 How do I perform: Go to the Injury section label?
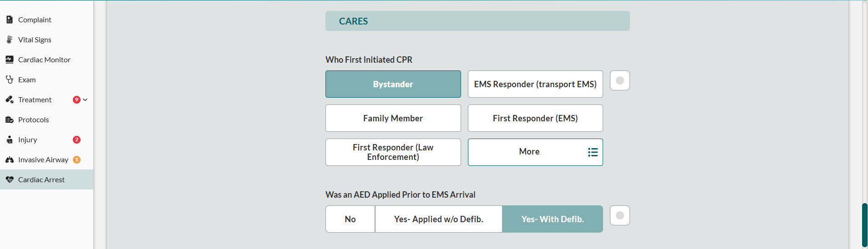pos(28,139)
